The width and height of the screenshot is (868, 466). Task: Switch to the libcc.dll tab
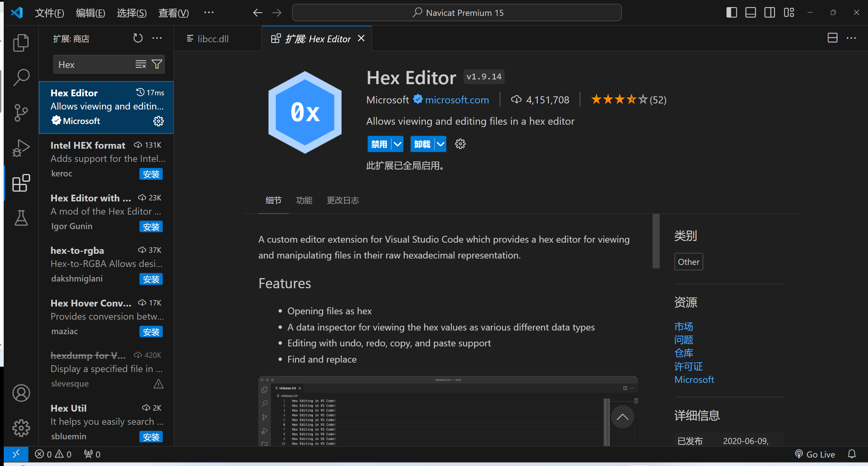tap(213, 39)
